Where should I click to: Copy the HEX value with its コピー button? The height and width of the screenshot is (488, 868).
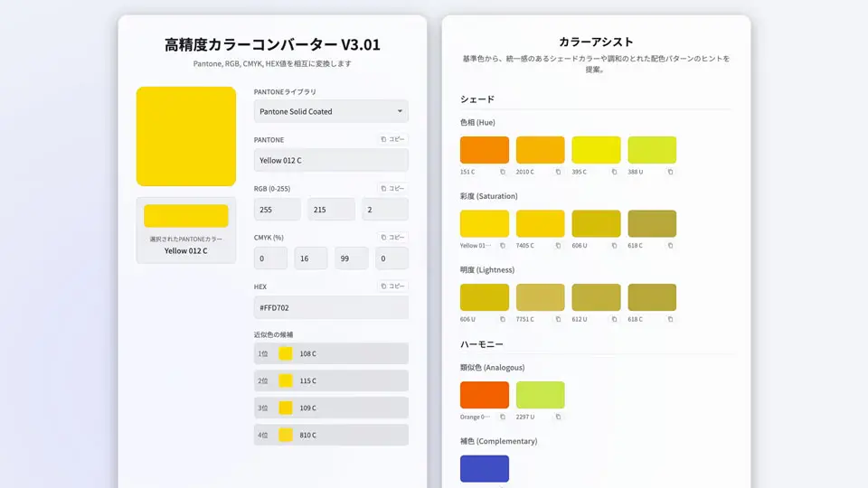pos(392,286)
